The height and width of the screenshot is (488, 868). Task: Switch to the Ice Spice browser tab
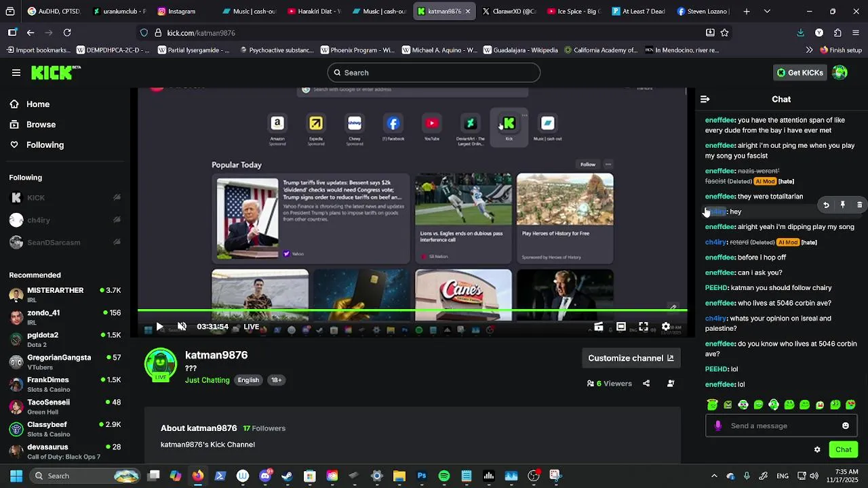pyautogui.click(x=574, y=12)
